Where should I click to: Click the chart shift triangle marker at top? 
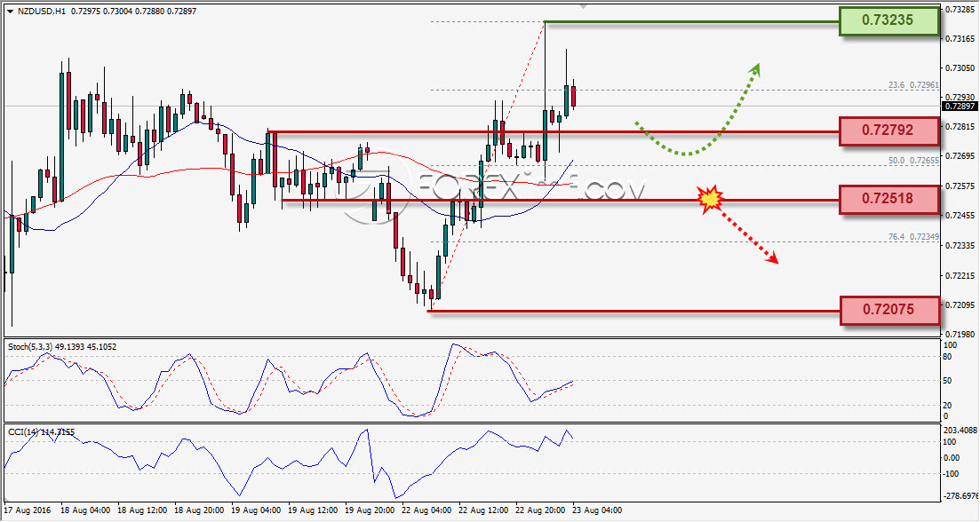coord(583,6)
